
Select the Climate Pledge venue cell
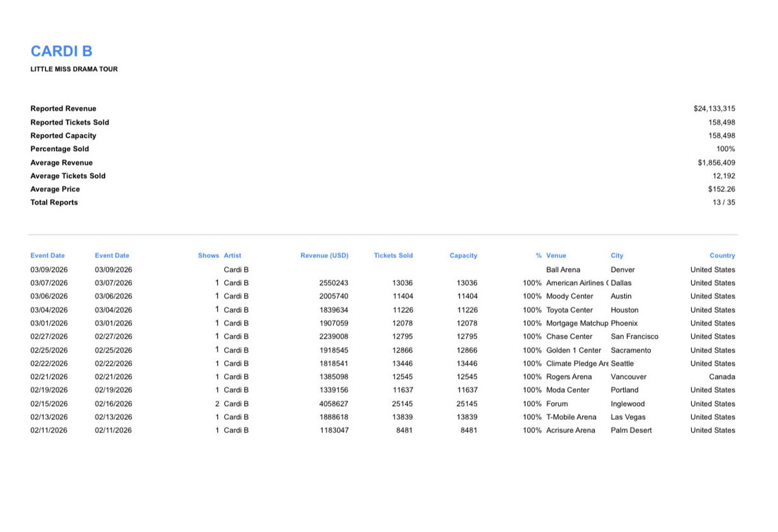577,364
